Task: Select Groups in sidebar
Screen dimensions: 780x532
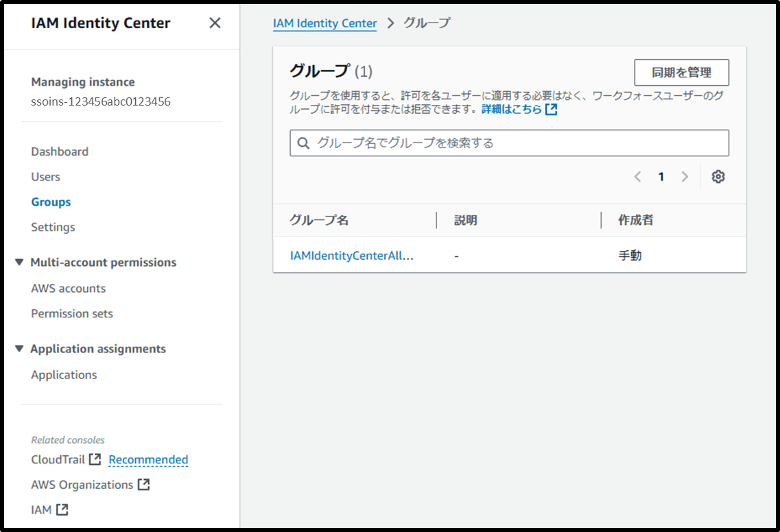Action: click(51, 202)
